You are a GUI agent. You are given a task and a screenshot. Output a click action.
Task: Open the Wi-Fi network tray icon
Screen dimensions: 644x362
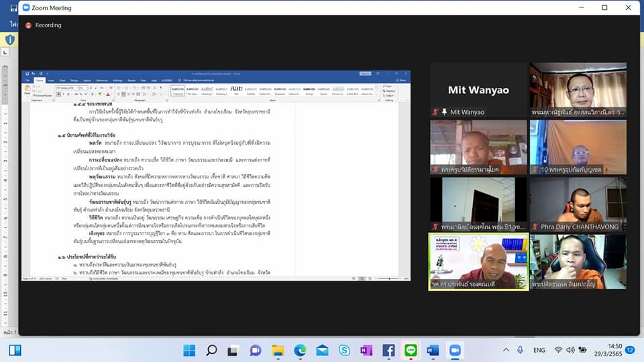pyautogui.click(x=557, y=350)
